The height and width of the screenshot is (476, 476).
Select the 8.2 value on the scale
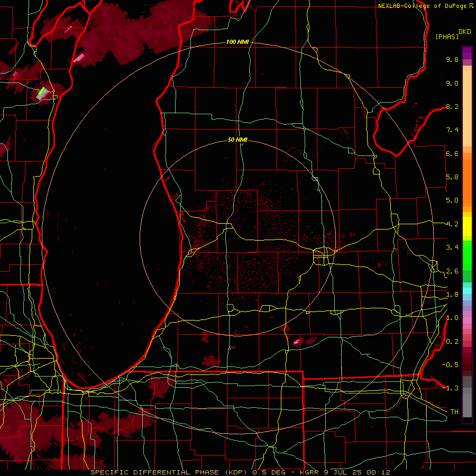[x=452, y=106]
